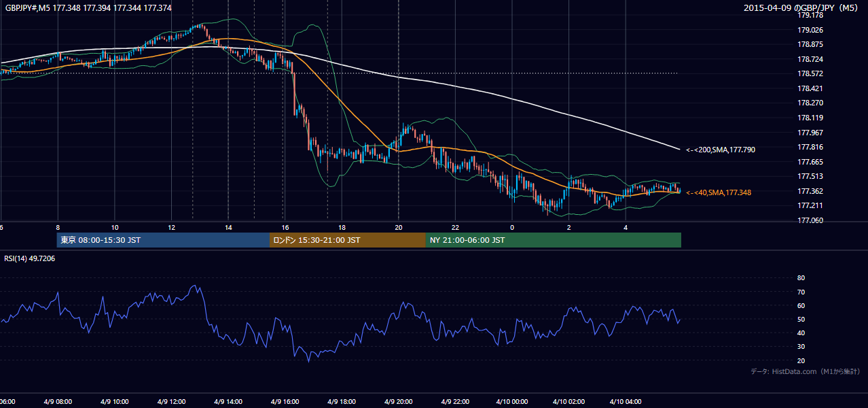Click the 4/9 14:00 time label
Image resolution: width=868 pixels, height=408 pixels.
click(x=228, y=402)
